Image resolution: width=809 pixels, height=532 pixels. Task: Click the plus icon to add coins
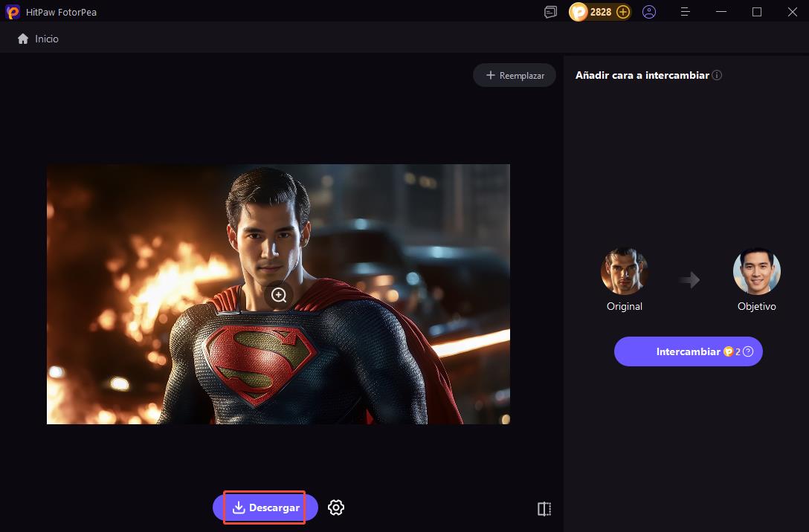623,12
